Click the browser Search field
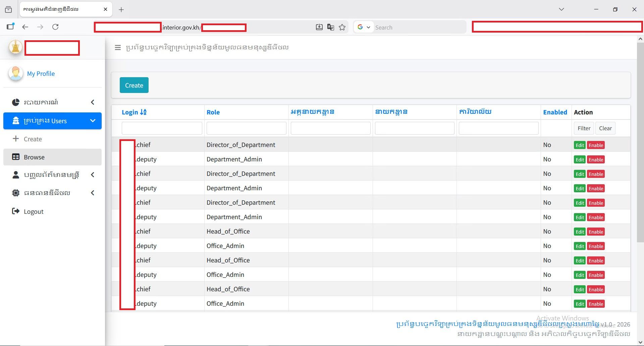The width and height of the screenshot is (644, 346). click(x=419, y=28)
